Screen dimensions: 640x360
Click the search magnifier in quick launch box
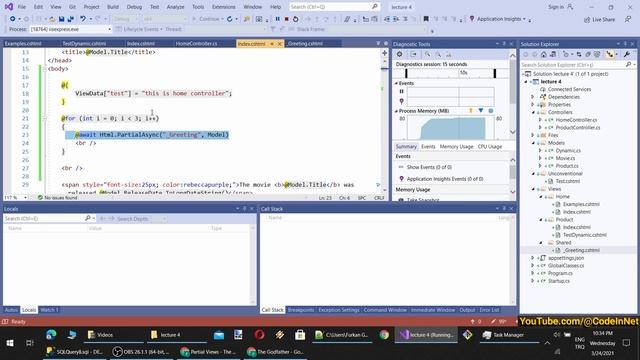click(375, 7)
